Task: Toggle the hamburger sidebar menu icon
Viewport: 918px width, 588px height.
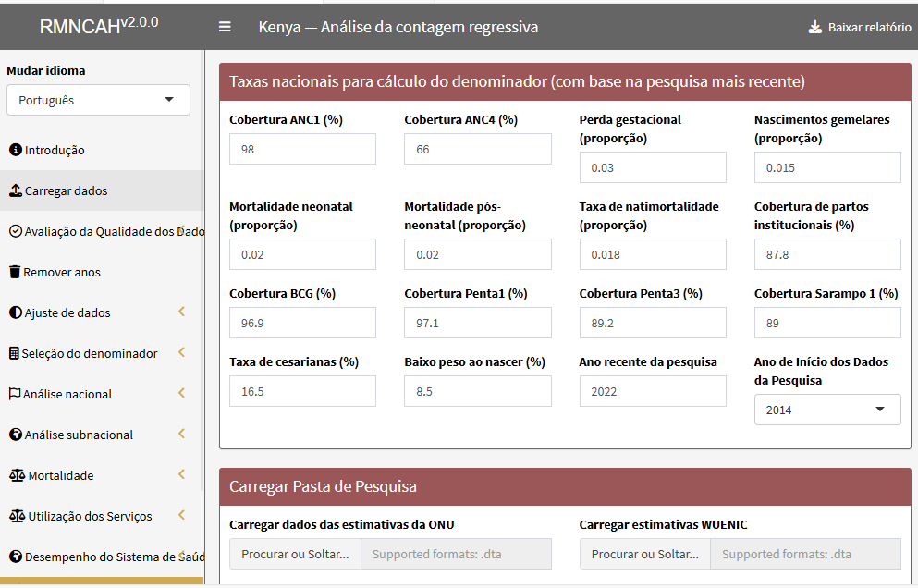Action: pyautogui.click(x=225, y=27)
